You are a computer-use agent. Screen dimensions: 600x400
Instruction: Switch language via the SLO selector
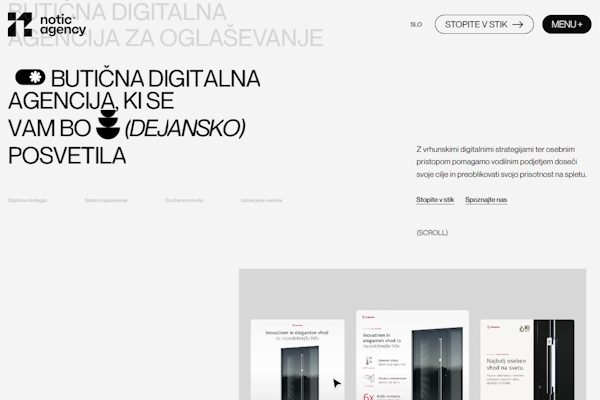pyautogui.click(x=416, y=25)
